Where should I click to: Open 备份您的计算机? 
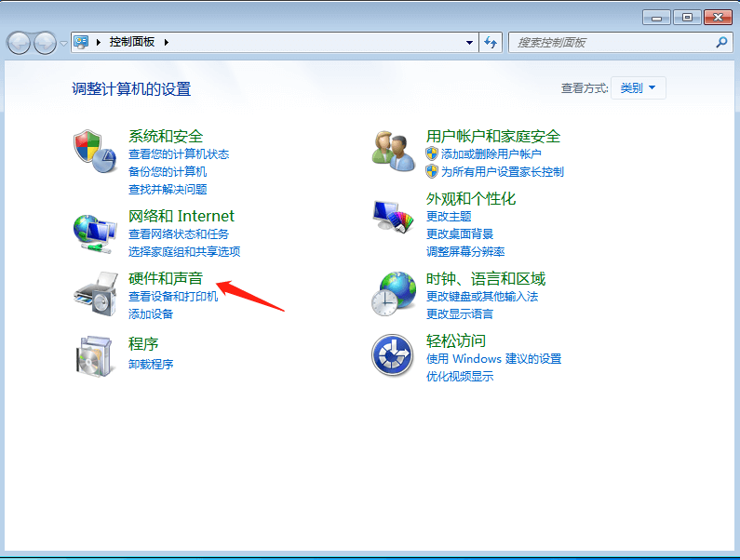tap(168, 171)
